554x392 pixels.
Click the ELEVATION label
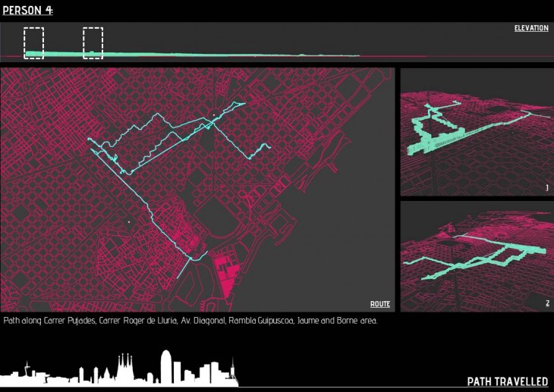[x=531, y=29]
